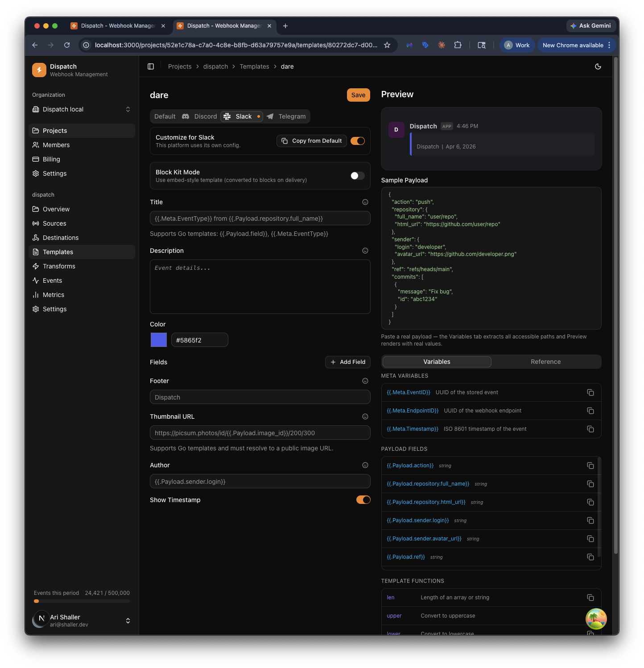644x668 pixels.
Task: Go to Templates in breadcrumb
Action: [254, 66]
